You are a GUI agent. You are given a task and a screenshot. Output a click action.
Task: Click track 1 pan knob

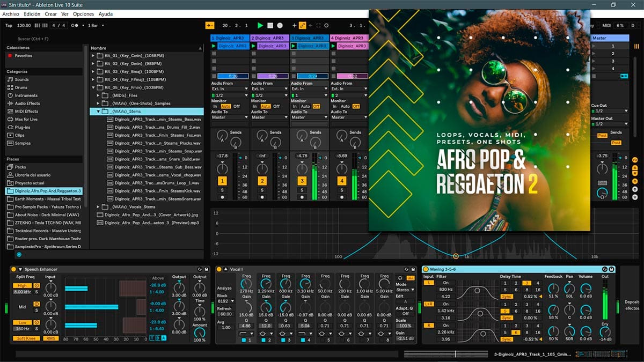click(222, 168)
